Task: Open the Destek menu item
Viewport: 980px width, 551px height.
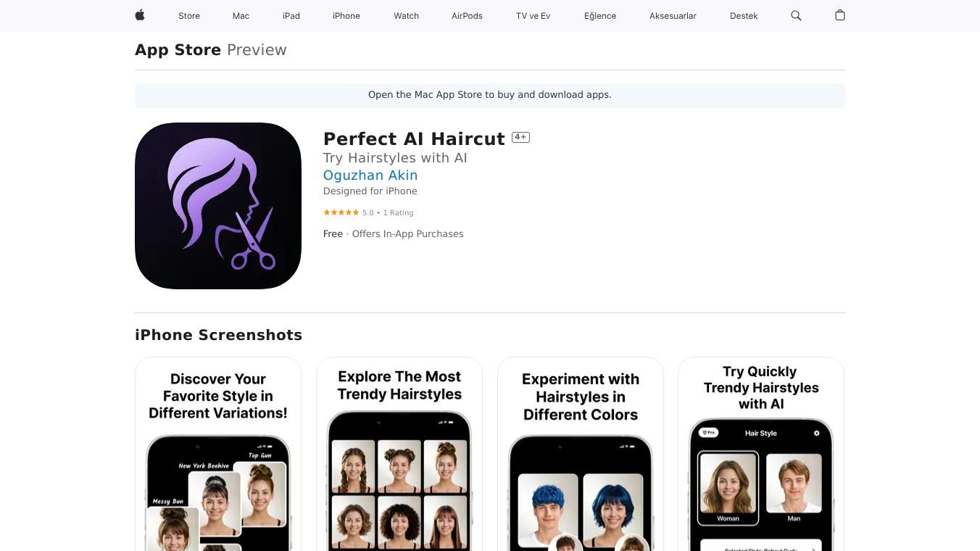Action: [744, 16]
